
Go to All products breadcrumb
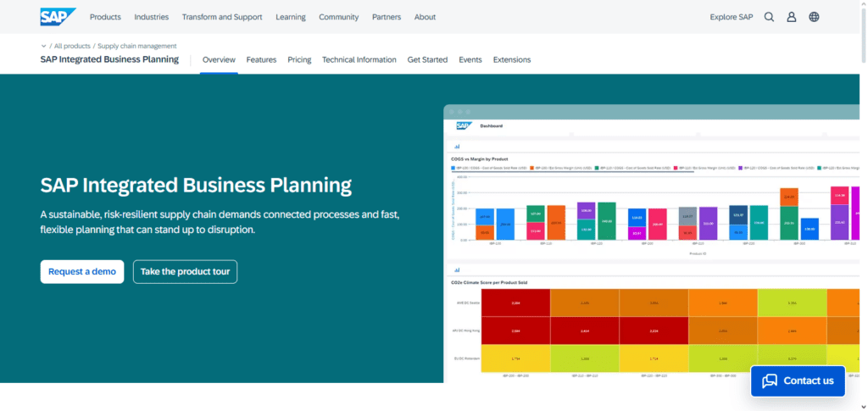72,47
